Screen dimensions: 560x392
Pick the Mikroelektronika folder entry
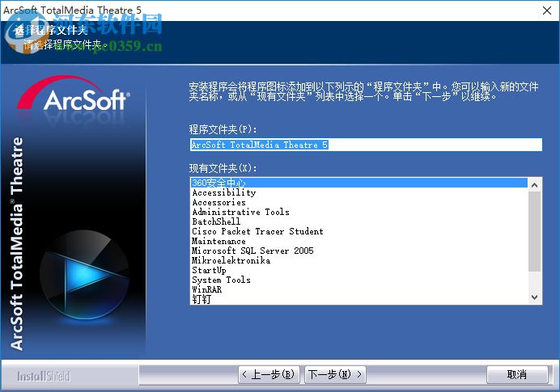click(x=359, y=260)
